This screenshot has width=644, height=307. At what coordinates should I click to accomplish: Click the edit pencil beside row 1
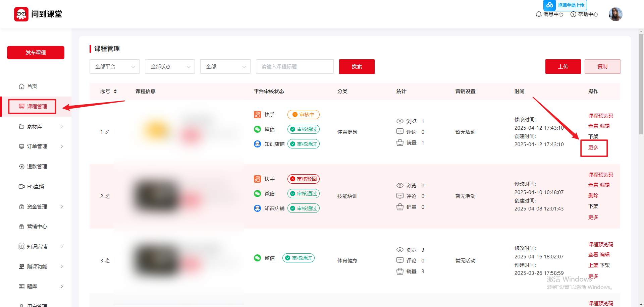pos(107,132)
